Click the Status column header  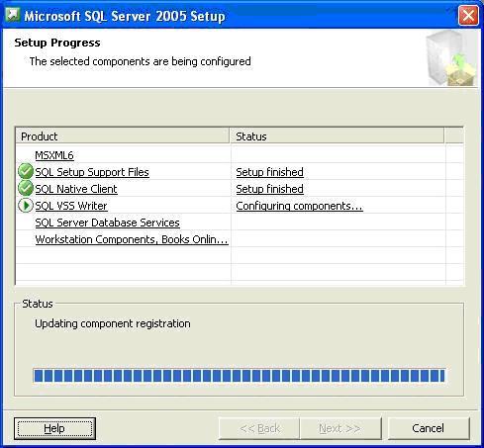[337, 136]
